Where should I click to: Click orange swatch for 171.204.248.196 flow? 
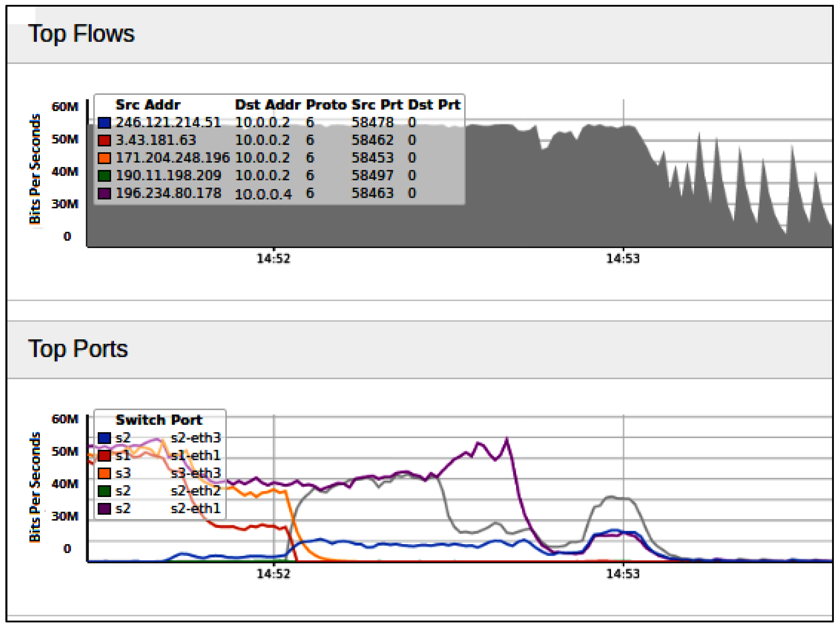104,158
